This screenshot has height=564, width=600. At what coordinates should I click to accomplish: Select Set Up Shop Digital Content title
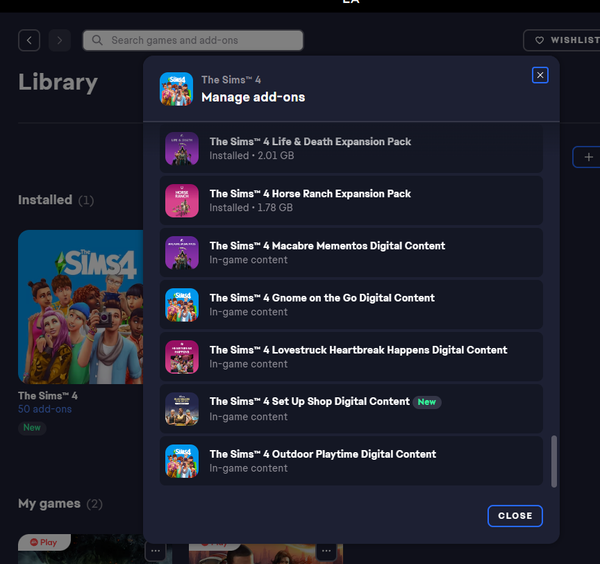[x=309, y=401]
